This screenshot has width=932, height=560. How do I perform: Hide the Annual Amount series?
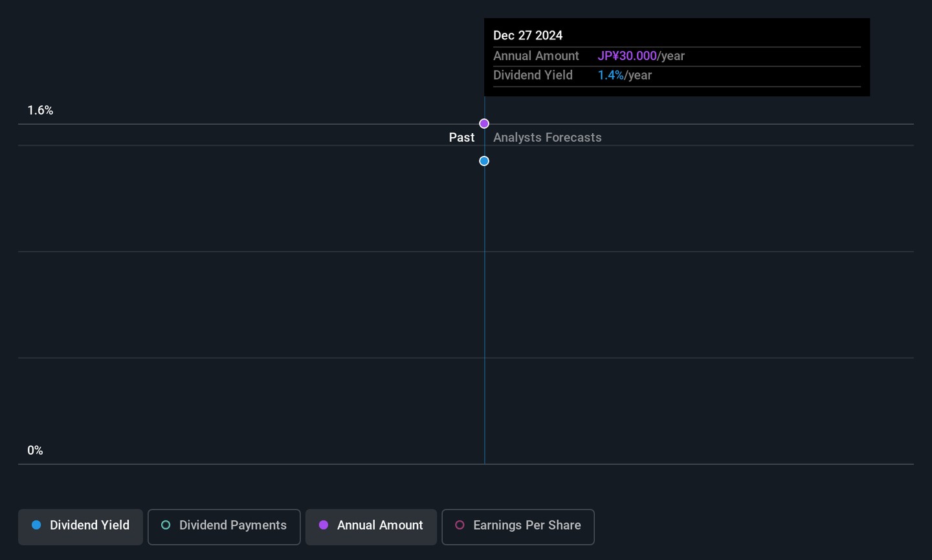[371, 526]
